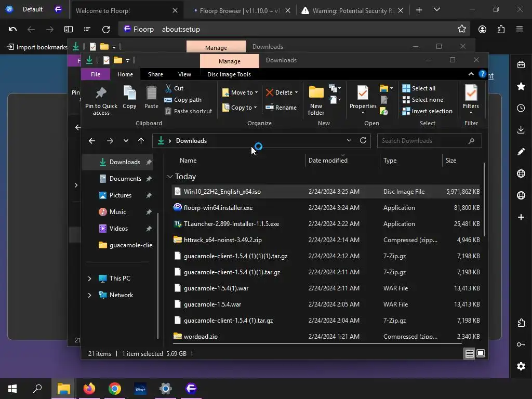532x399 pixels.
Task: Expand This PC tree node
Action: (89, 278)
